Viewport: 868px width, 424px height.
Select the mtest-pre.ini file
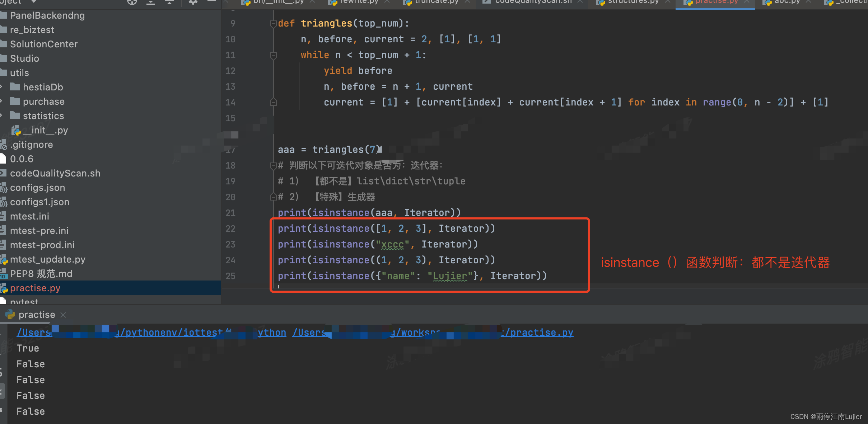tap(39, 231)
